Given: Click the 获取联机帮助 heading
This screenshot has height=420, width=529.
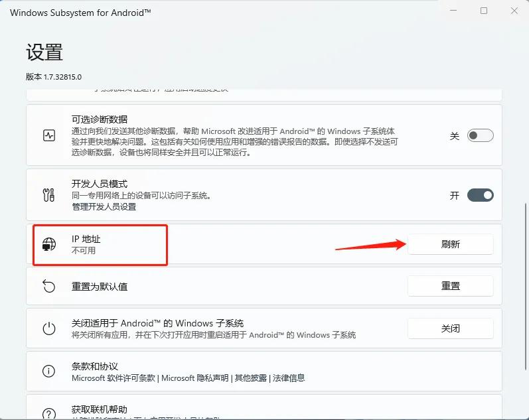Looking at the screenshot, I should [x=100, y=409].
